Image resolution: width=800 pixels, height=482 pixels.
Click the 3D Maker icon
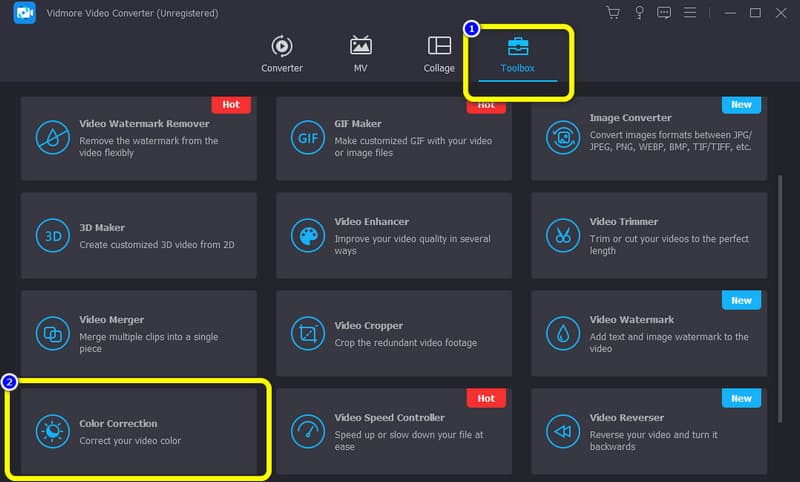click(x=52, y=236)
